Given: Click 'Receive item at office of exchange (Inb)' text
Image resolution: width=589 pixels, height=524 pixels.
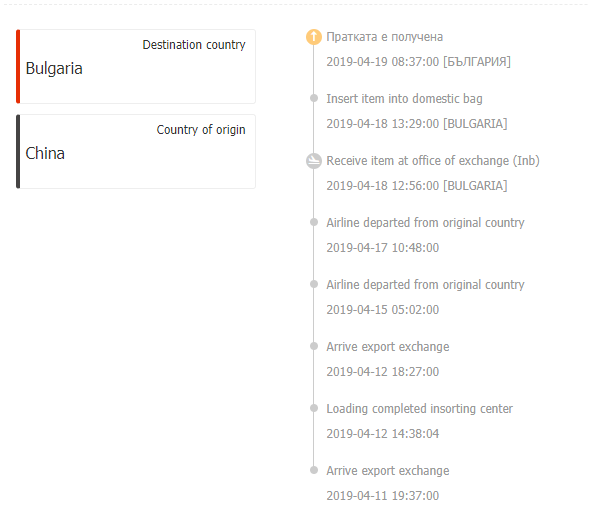Looking at the screenshot, I should (x=433, y=161).
